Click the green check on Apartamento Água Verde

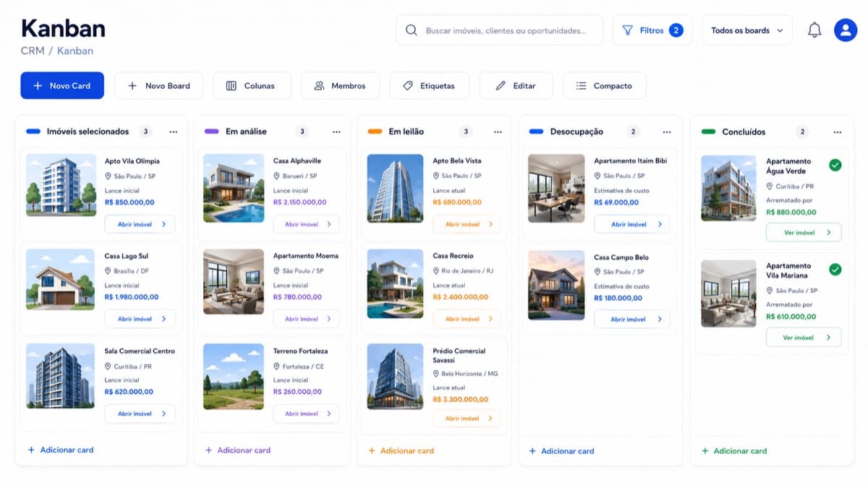pyautogui.click(x=835, y=166)
